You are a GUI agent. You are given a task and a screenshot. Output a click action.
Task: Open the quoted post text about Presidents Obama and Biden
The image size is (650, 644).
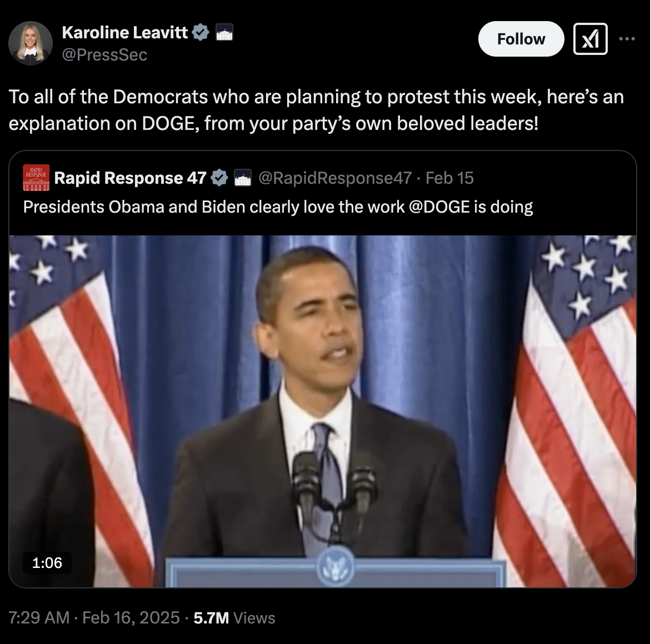click(278, 207)
